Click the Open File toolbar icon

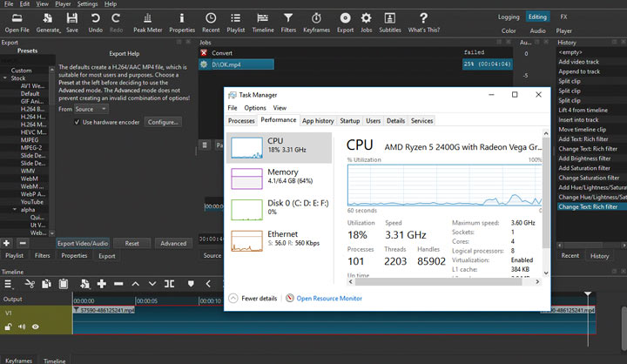click(x=16, y=20)
